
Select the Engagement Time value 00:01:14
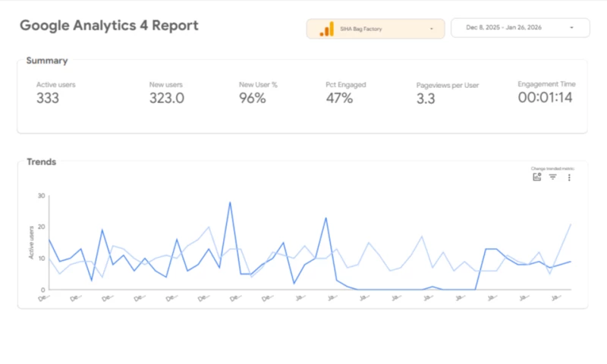coord(545,98)
